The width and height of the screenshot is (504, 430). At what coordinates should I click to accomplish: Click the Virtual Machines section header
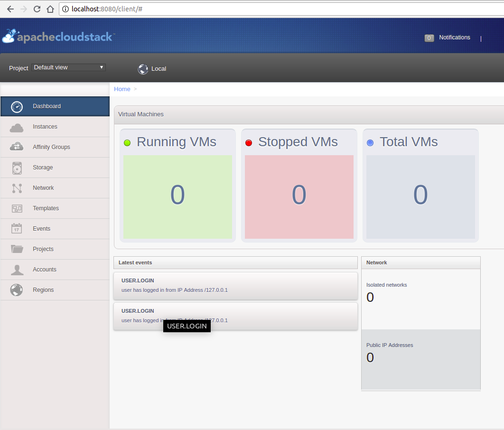309,114
